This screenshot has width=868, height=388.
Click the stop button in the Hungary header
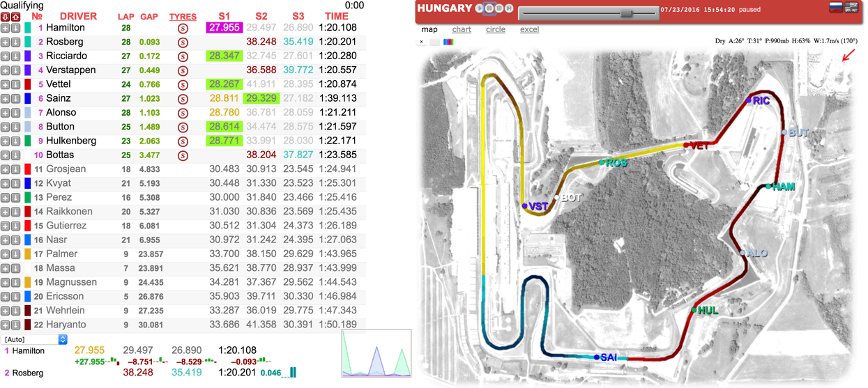pyautogui.click(x=499, y=8)
